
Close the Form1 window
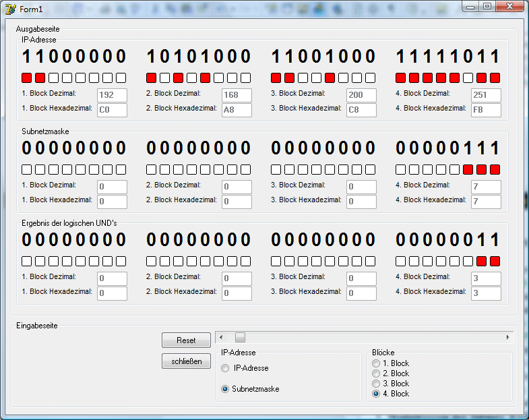tap(510, 7)
